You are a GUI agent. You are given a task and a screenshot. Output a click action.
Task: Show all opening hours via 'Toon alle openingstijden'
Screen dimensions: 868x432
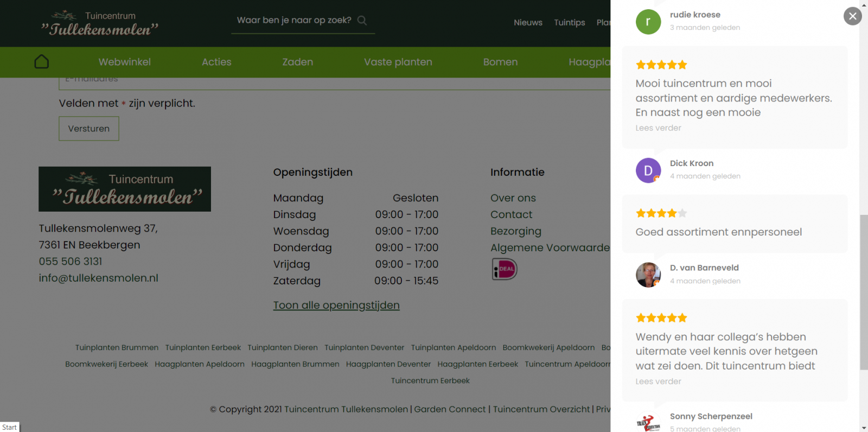click(x=336, y=305)
